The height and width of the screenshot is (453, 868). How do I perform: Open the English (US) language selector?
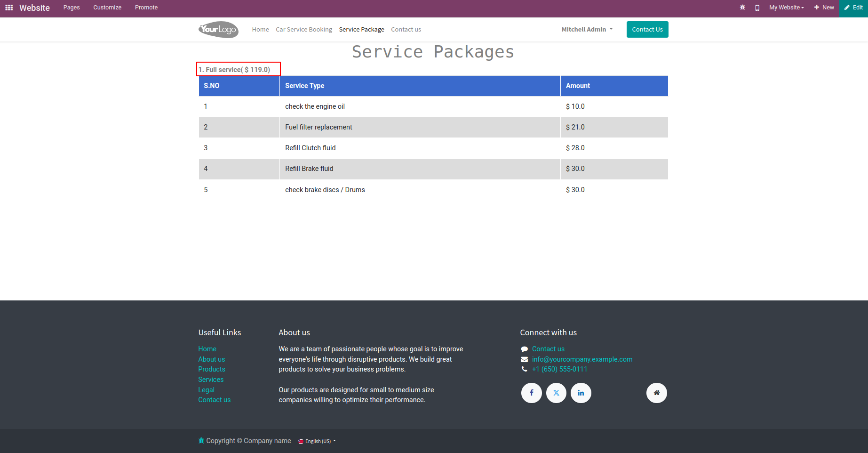tap(317, 441)
